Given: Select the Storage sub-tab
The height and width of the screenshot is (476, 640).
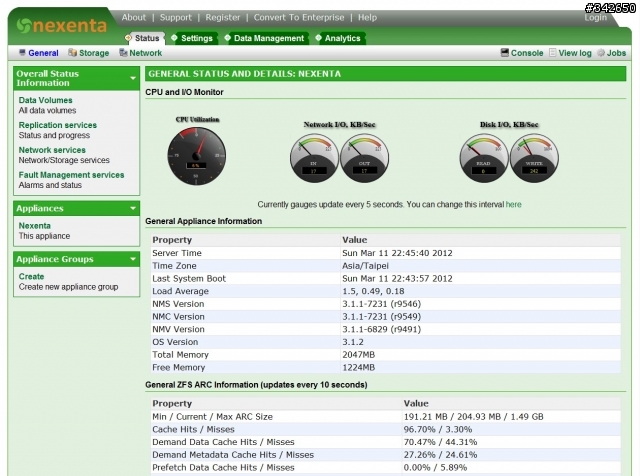Looking at the screenshot, I should point(94,53).
